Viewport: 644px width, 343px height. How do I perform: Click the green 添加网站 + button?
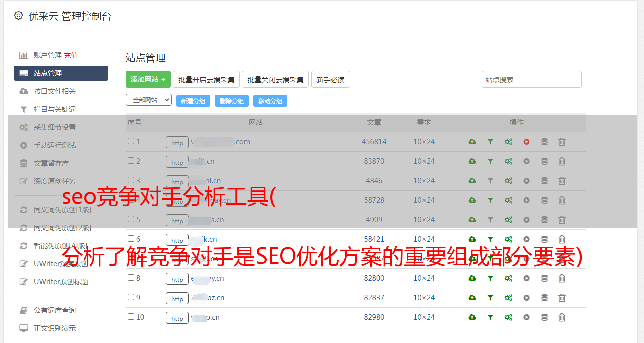(148, 79)
